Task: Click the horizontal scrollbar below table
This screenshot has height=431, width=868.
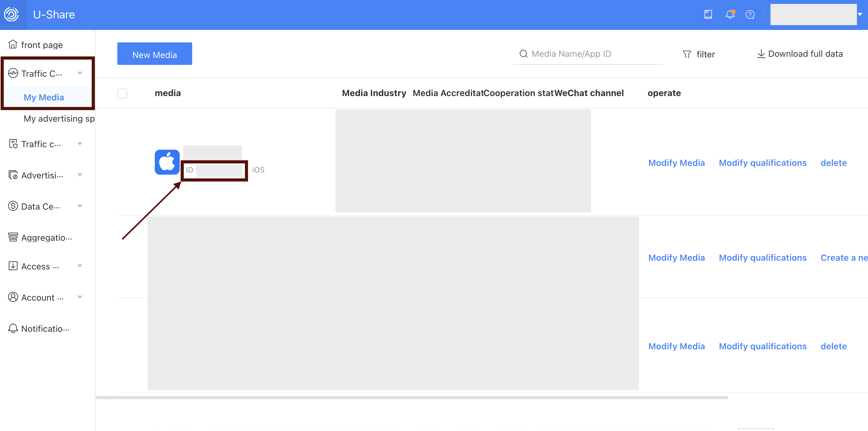Action: 411,398
